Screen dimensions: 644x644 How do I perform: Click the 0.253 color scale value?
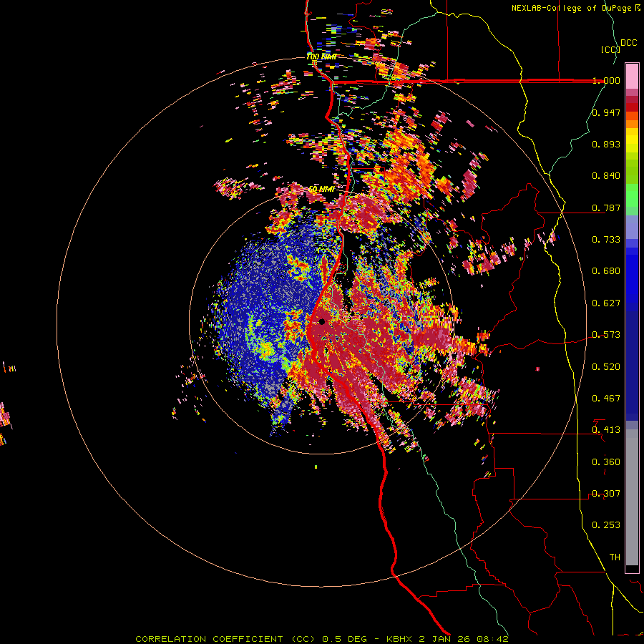(606, 525)
